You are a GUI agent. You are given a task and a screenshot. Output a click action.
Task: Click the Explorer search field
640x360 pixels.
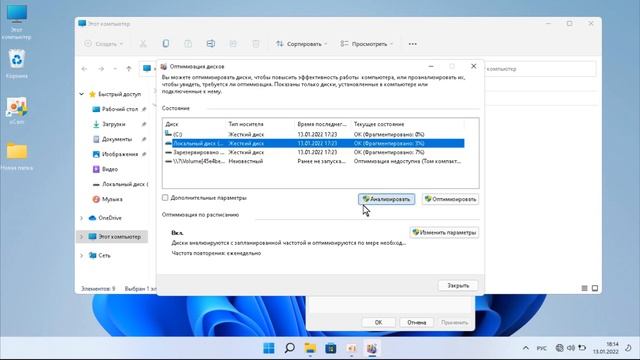(540, 69)
